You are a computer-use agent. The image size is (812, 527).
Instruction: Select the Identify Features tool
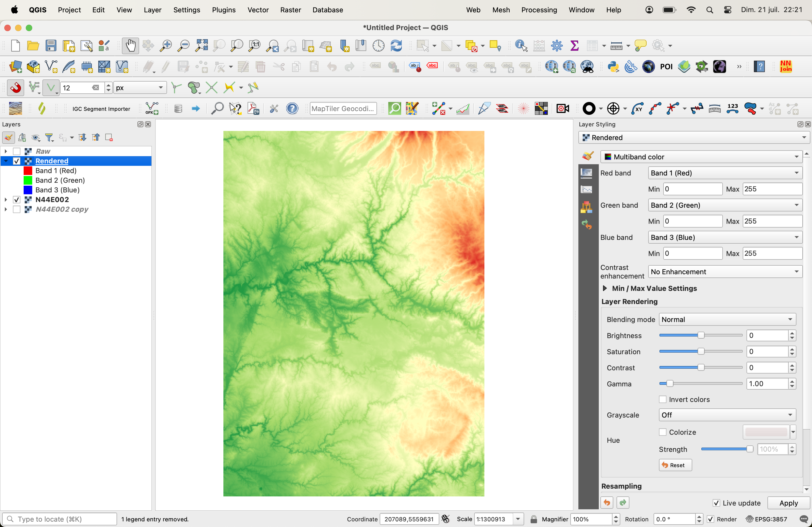(x=521, y=46)
